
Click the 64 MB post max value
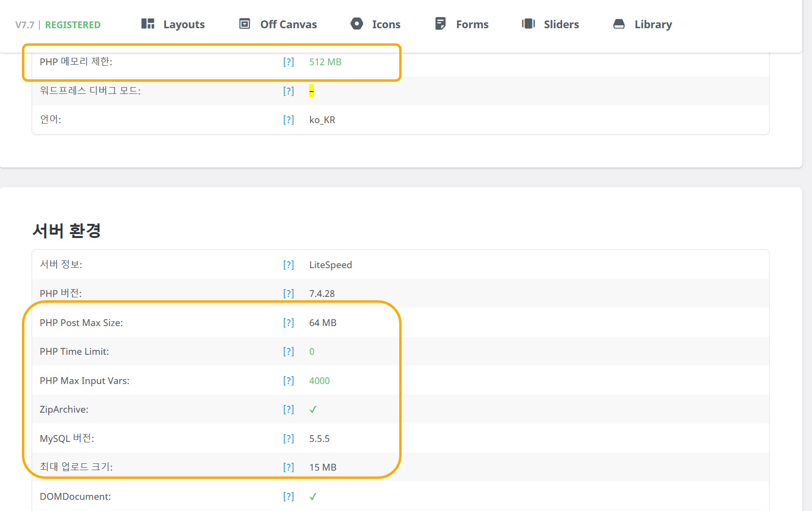323,323
